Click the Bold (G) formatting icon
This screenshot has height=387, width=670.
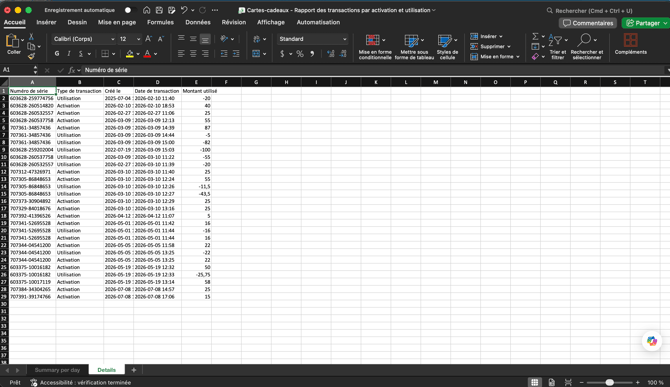click(57, 54)
